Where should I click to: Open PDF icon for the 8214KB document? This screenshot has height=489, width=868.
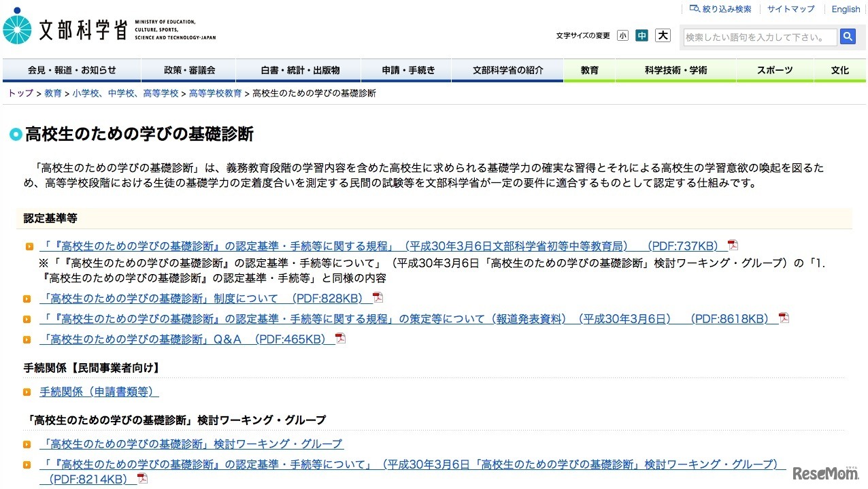coord(141,478)
